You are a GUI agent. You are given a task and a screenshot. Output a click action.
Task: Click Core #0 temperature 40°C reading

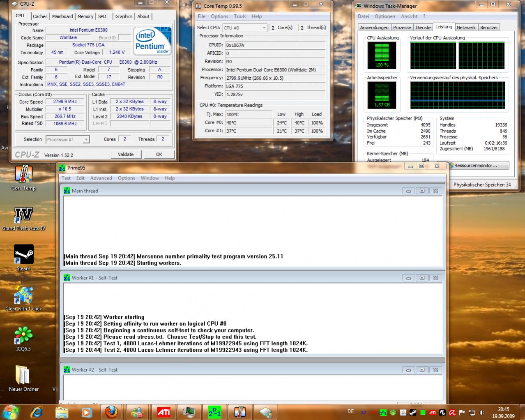click(x=249, y=122)
